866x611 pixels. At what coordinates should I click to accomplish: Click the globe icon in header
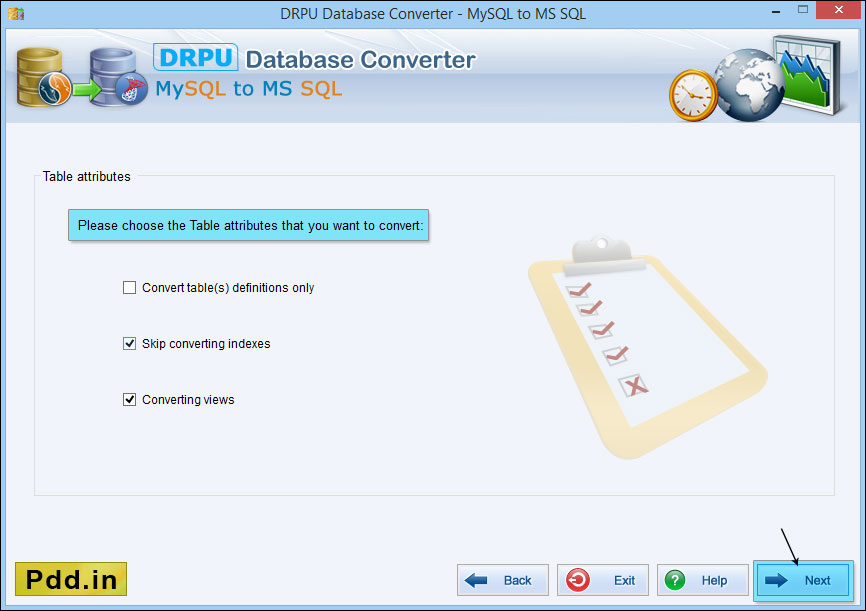(748, 86)
